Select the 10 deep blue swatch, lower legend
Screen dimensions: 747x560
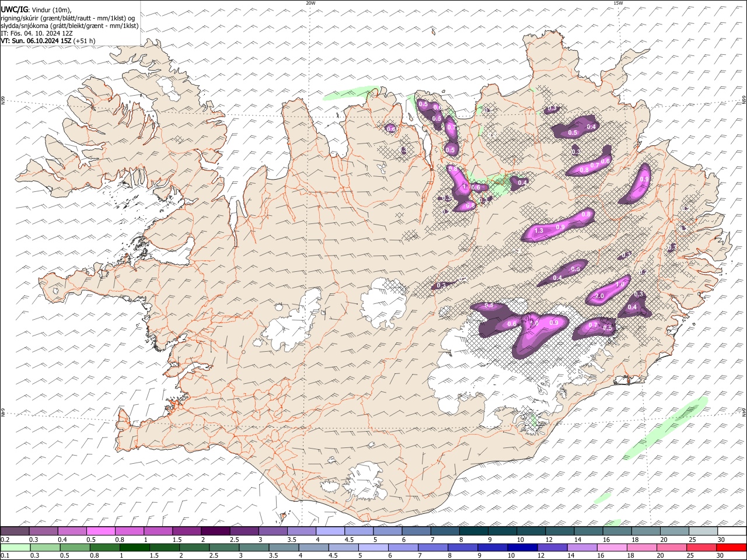[522, 547]
